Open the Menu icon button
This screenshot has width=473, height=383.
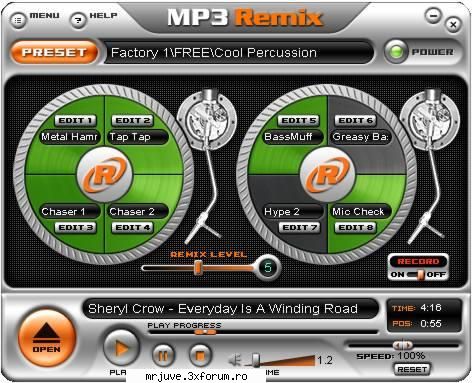tap(18, 21)
